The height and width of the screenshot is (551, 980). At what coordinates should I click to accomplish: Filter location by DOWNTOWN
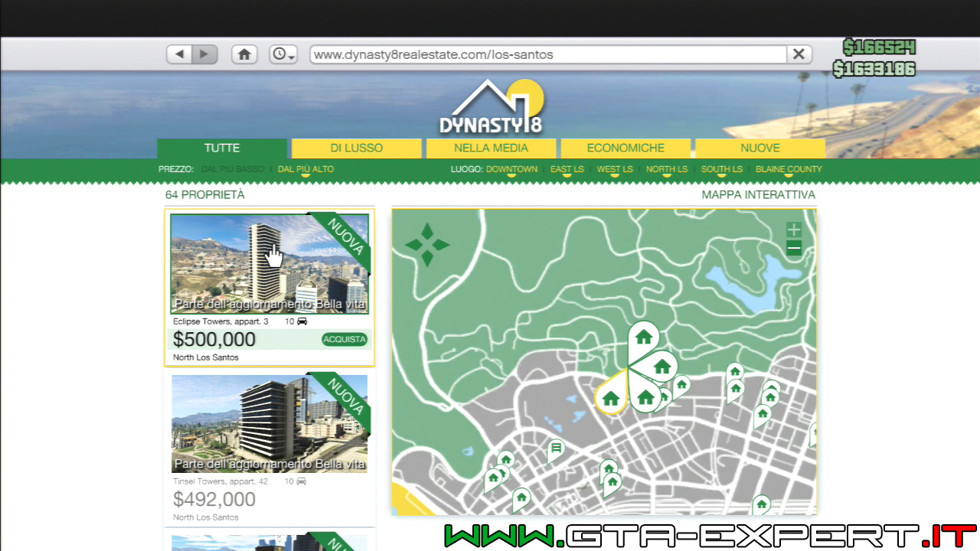pos(511,169)
